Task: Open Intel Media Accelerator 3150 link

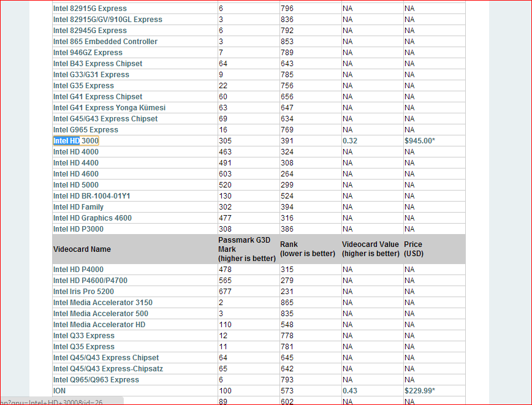Action: [103, 303]
